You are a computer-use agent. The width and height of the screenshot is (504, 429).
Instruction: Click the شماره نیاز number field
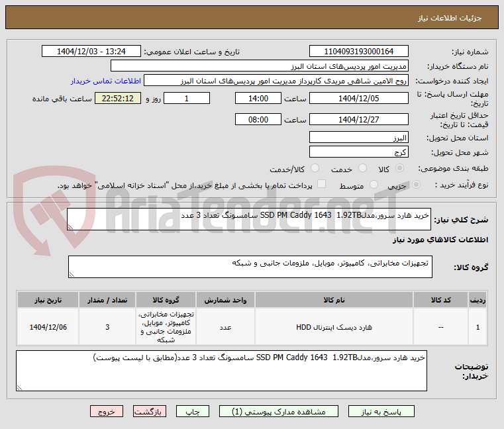(359, 51)
